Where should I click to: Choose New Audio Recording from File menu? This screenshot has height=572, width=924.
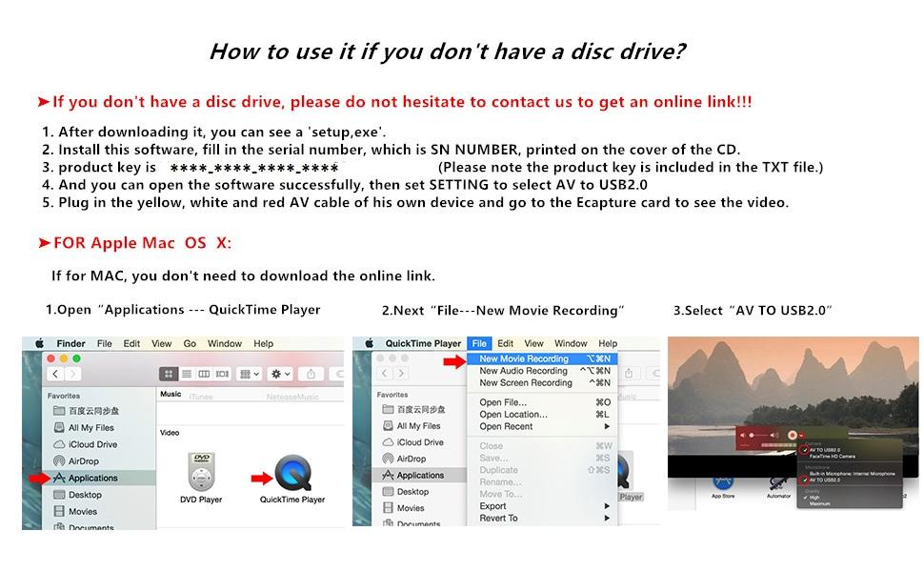[542, 371]
